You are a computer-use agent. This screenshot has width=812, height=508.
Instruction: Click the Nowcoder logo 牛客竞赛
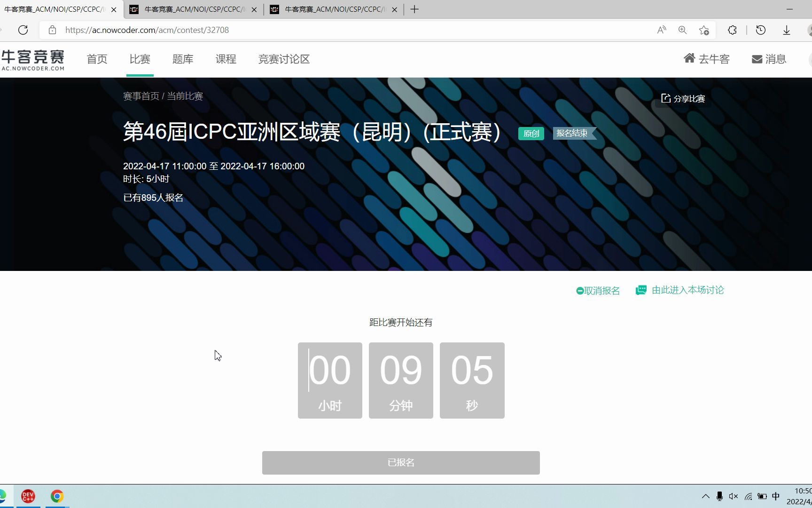coord(33,60)
